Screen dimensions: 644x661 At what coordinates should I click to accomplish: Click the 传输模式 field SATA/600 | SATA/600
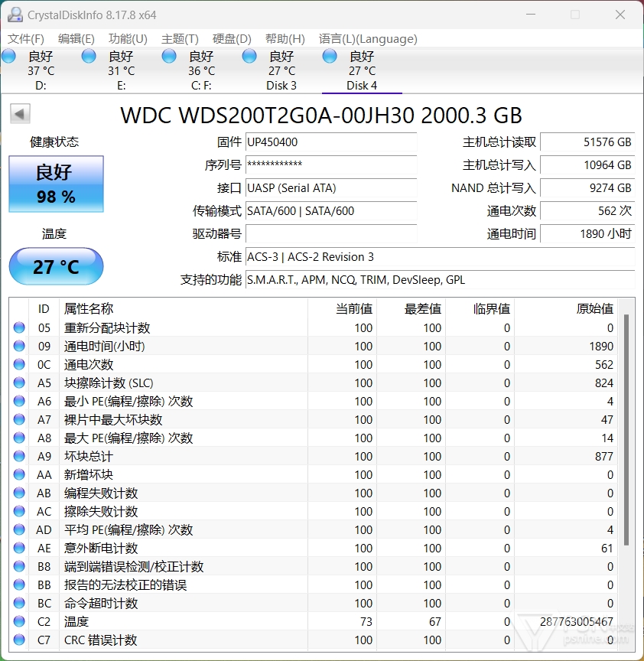coord(331,211)
